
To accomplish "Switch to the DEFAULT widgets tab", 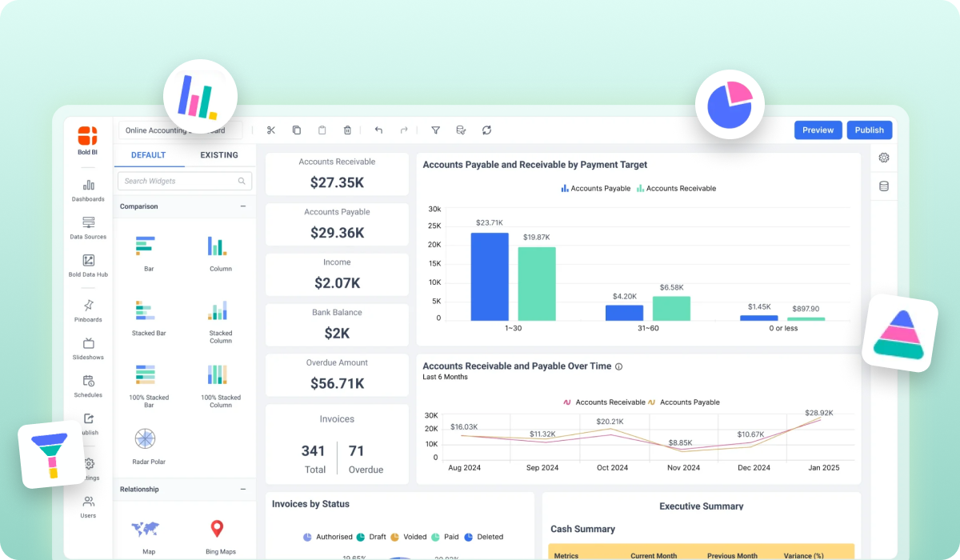I will [x=149, y=155].
